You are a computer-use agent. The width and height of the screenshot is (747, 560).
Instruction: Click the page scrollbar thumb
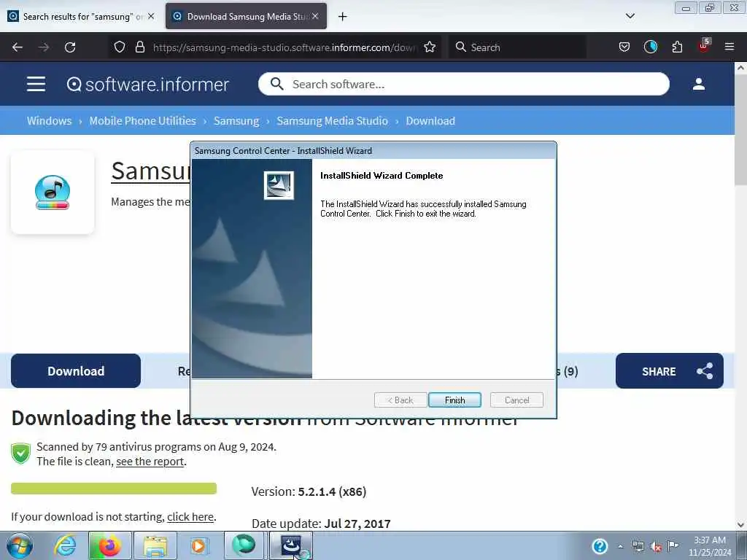tap(740, 131)
